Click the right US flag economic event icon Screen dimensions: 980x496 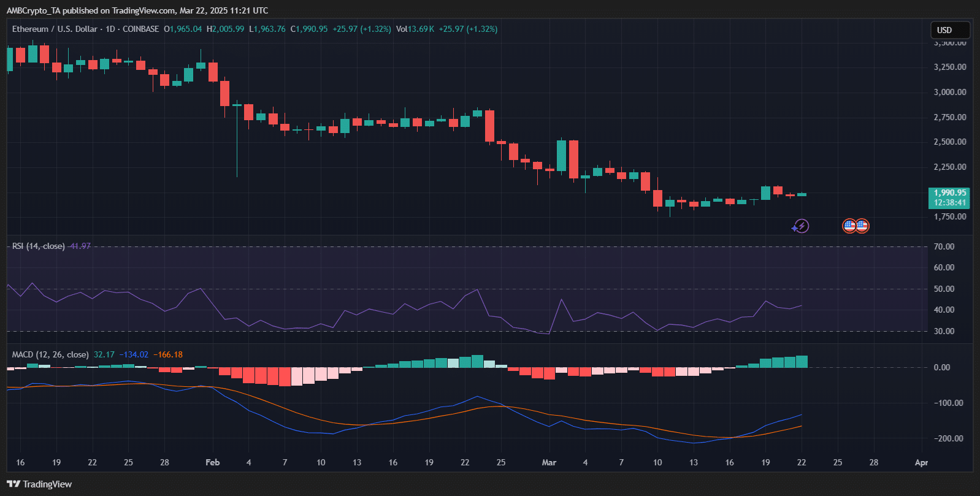(862, 226)
